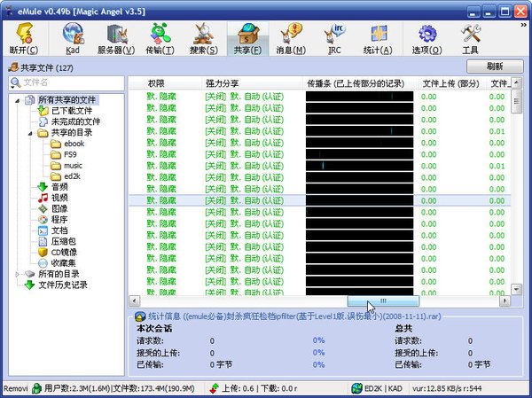The height and width of the screenshot is (398, 532).
Task: Click the vertical scrollbar up arrow
Action: (516, 82)
